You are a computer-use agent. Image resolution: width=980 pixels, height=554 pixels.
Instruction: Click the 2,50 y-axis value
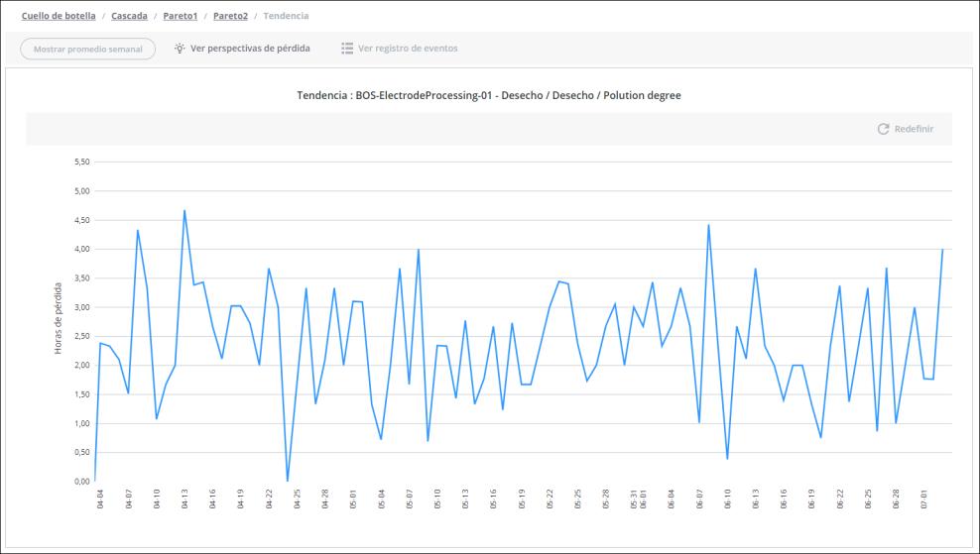tap(82, 336)
